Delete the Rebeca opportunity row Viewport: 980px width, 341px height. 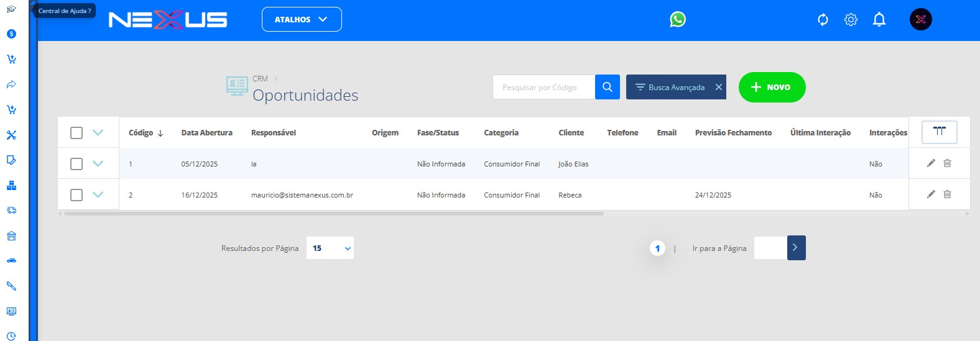point(947,194)
